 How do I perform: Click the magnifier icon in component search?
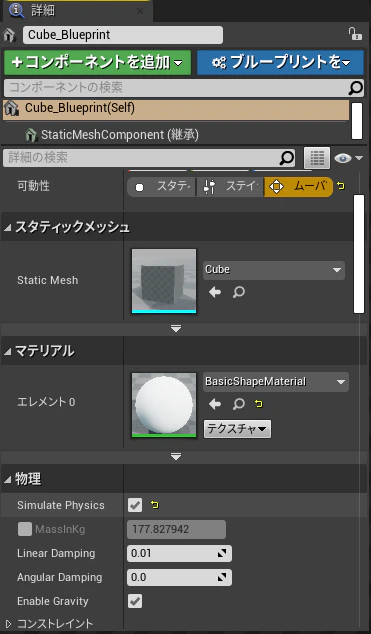tap(356, 87)
